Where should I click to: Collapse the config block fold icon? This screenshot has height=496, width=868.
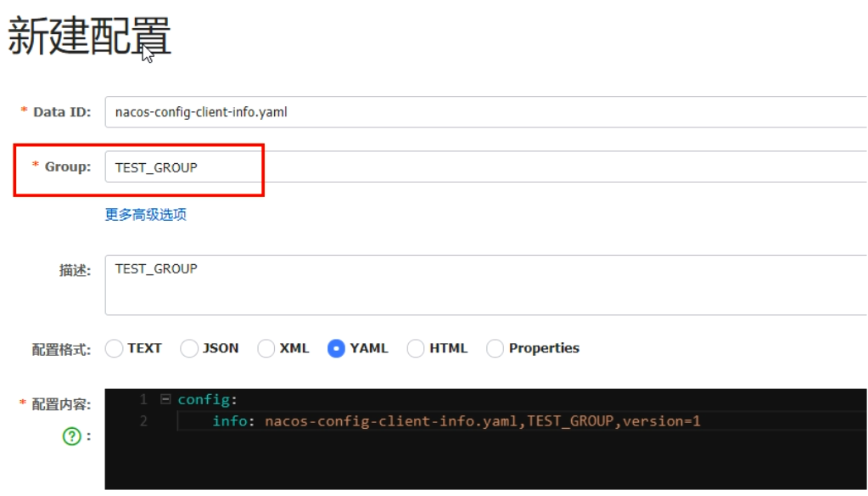click(x=165, y=399)
